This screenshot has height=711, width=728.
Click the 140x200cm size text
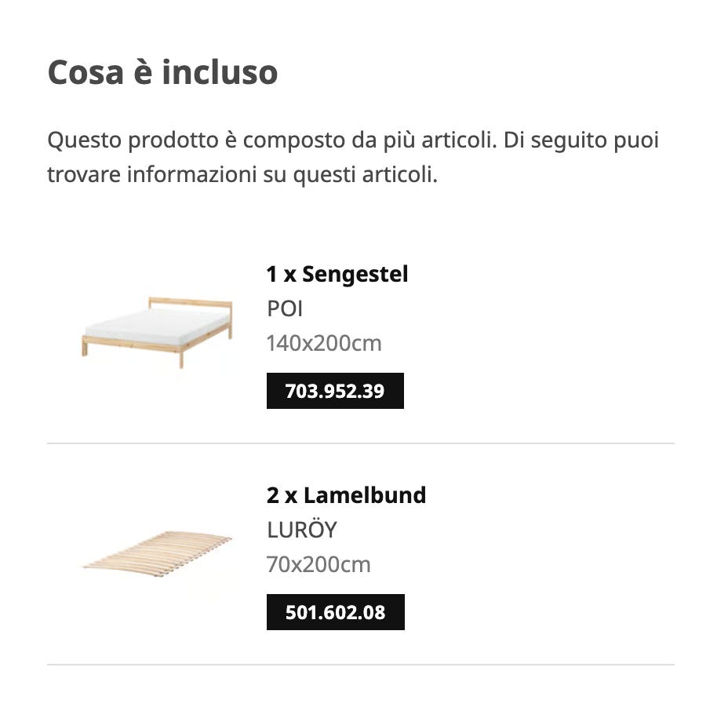point(324,344)
